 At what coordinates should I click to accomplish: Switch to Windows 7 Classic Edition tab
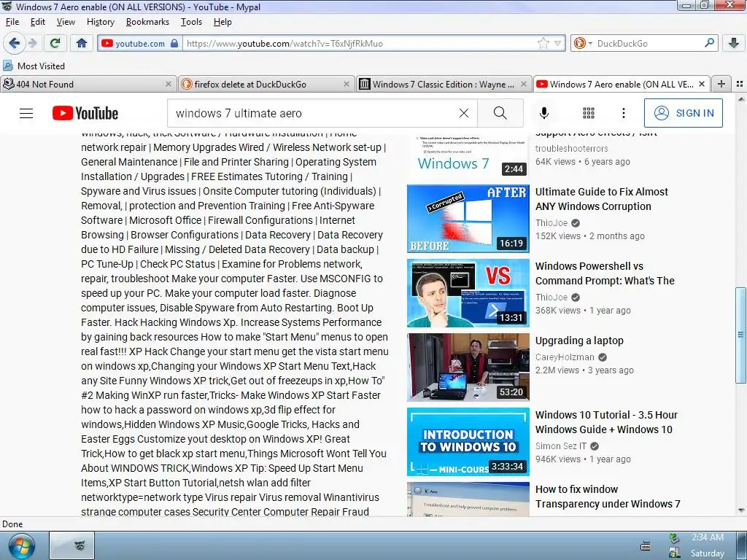[444, 85]
